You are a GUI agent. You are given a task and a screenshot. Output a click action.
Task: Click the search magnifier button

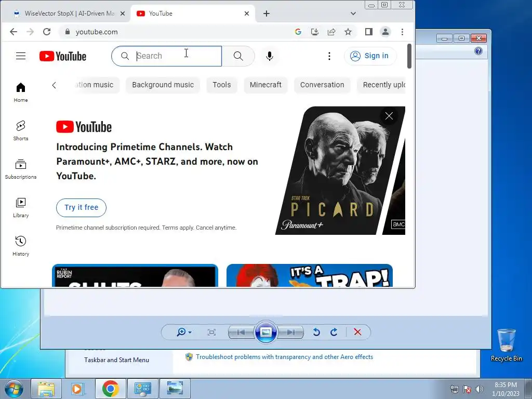point(238,56)
